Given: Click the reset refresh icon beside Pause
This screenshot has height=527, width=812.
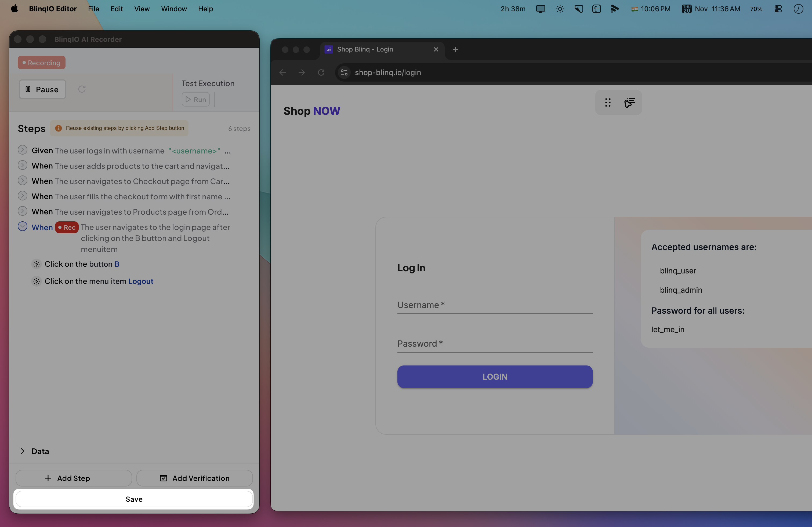Looking at the screenshot, I should [x=82, y=89].
